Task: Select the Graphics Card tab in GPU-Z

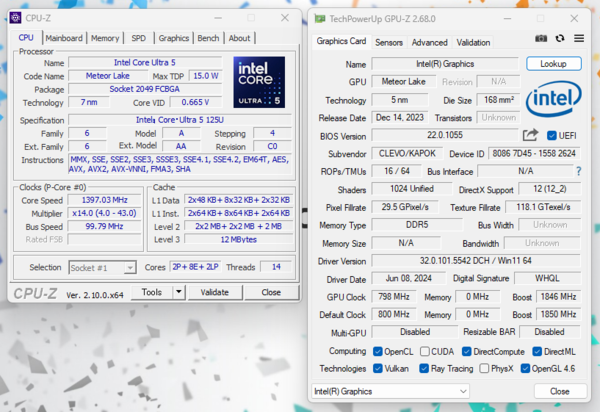Action: [x=341, y=41]
